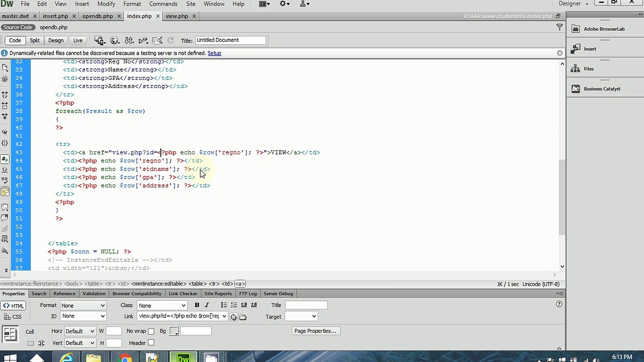
Task: Open the Designer workspace dropdown
Action: point(574,4)
